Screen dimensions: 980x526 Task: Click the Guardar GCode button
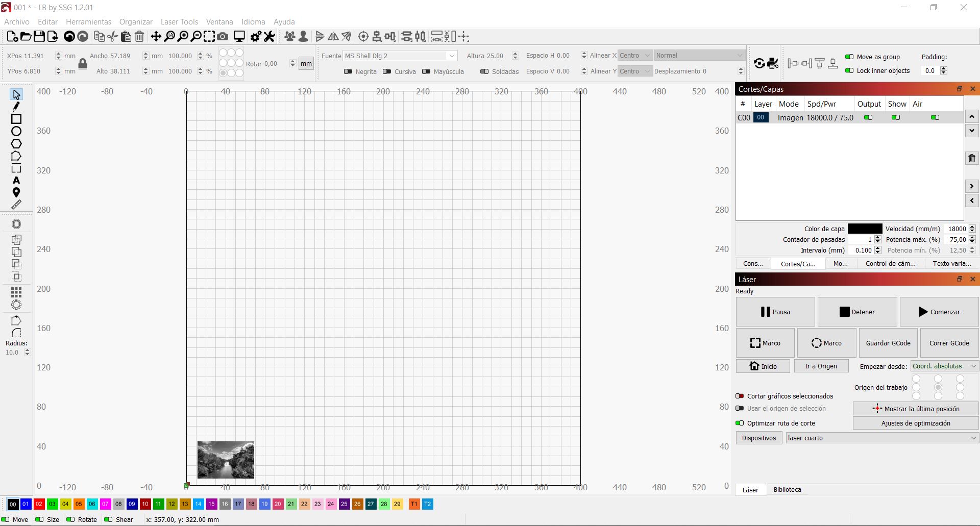pyautogui.click(x=888, y=343)
